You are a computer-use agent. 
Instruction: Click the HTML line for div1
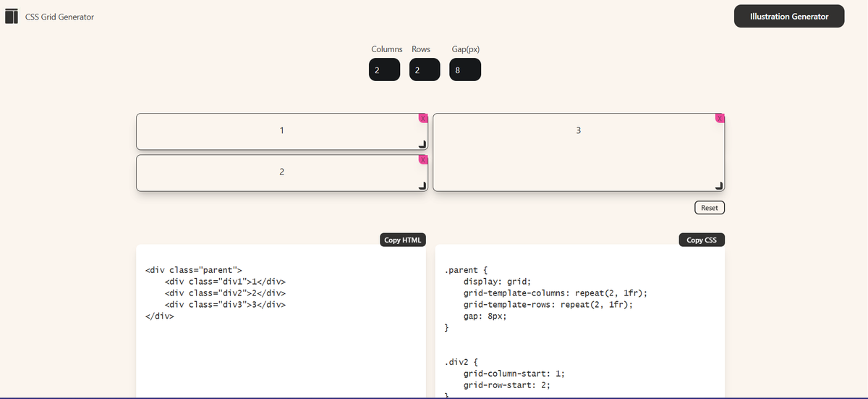click(x=226, y=282)
